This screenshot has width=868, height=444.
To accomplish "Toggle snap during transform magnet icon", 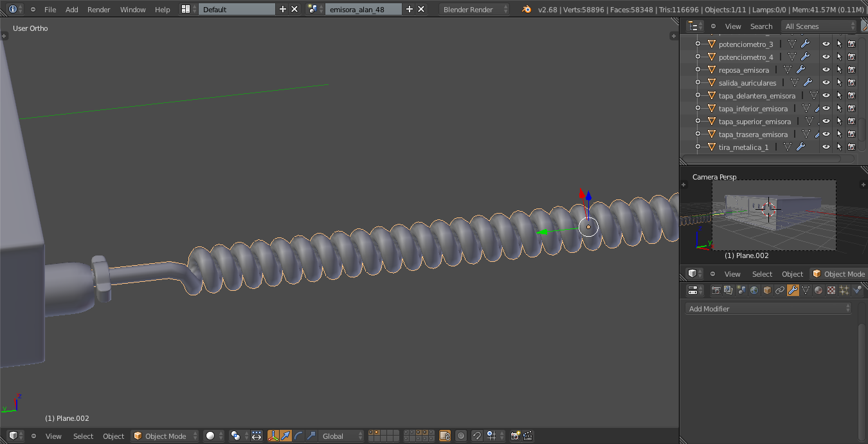I will coord(477,436).
